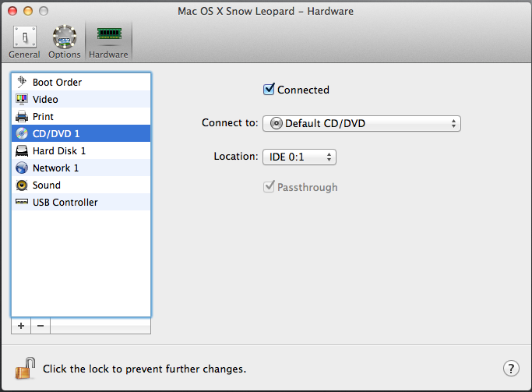Click the USB Controller icon

point(22,202)
